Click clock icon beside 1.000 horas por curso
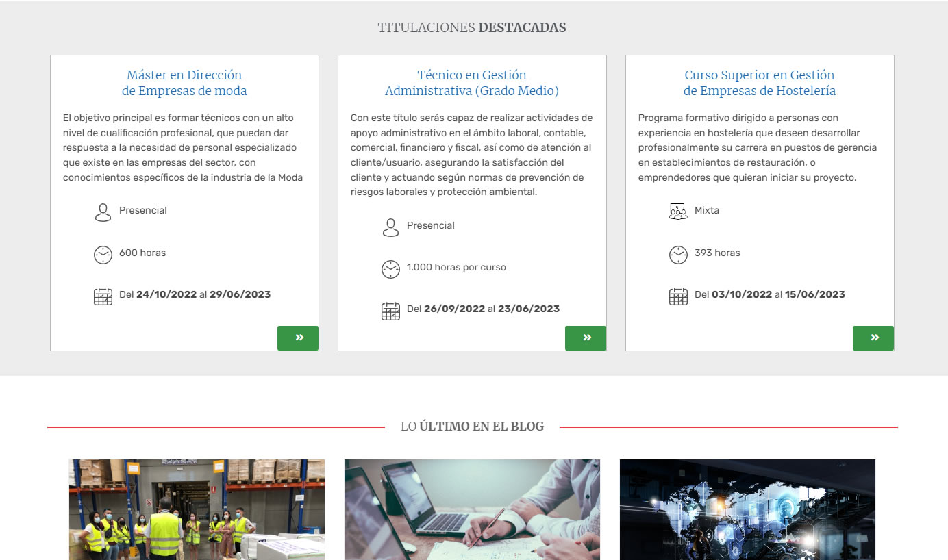 pyautogui.click(x=390, y=269)
